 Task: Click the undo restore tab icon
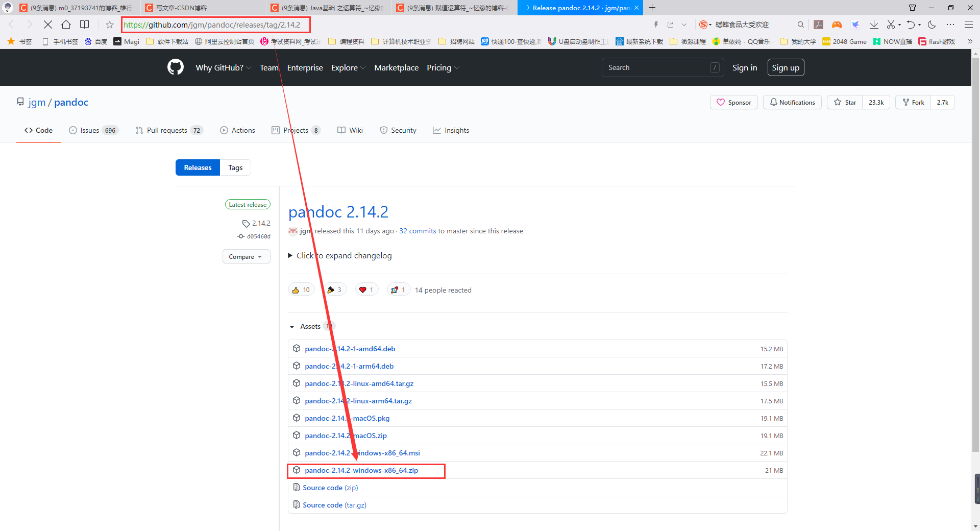tap(911, 25)
